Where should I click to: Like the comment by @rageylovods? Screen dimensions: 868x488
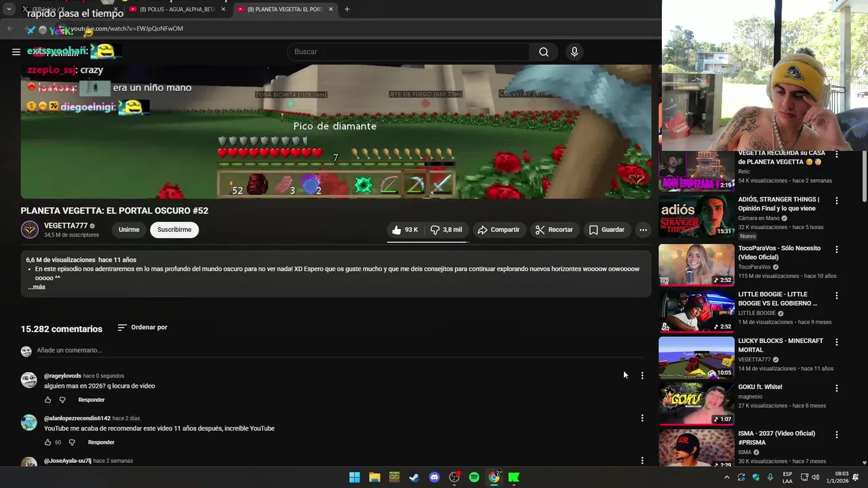click(47, 400)
